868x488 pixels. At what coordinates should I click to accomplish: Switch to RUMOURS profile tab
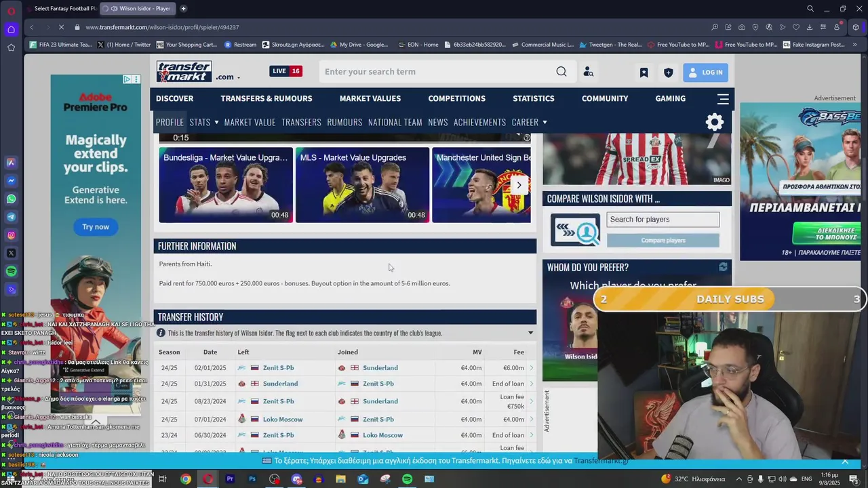coord(344,122)
